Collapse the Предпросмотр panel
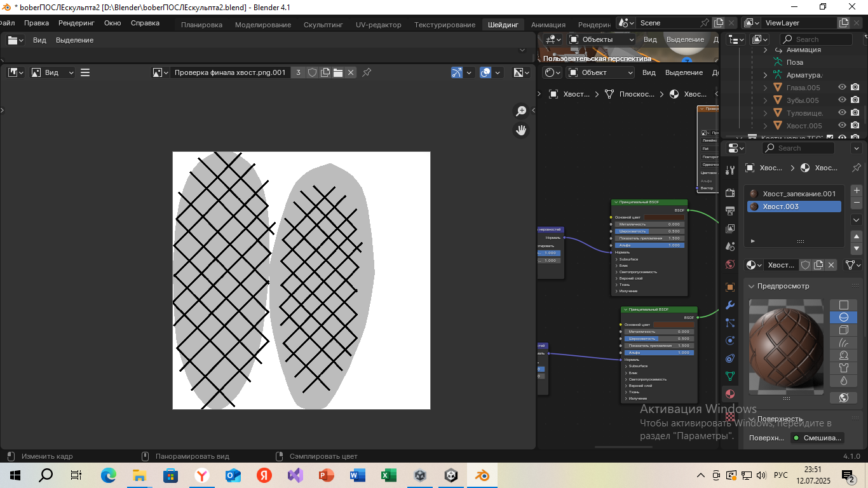The width and height of the screenshot is (868, 488). pos(751,286)
